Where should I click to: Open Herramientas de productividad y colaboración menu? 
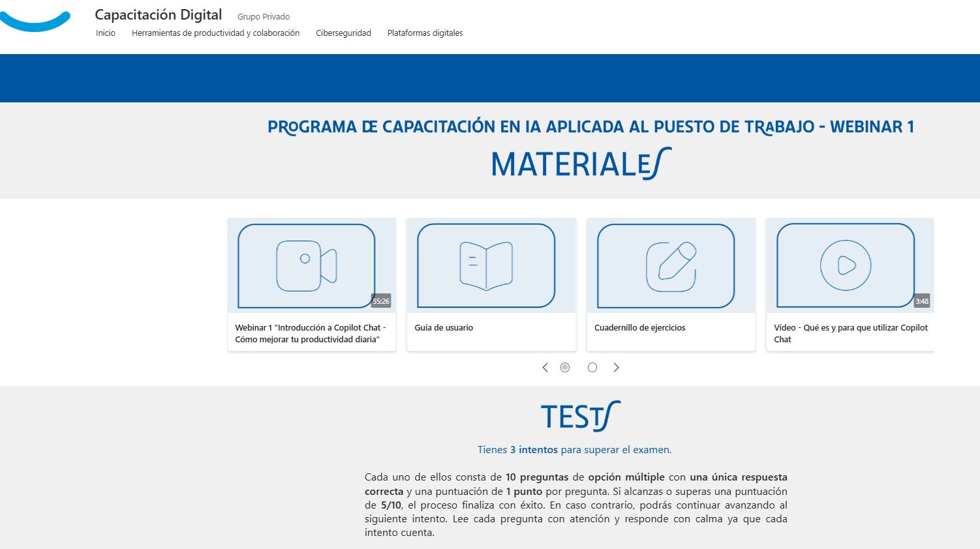(215, 33)
